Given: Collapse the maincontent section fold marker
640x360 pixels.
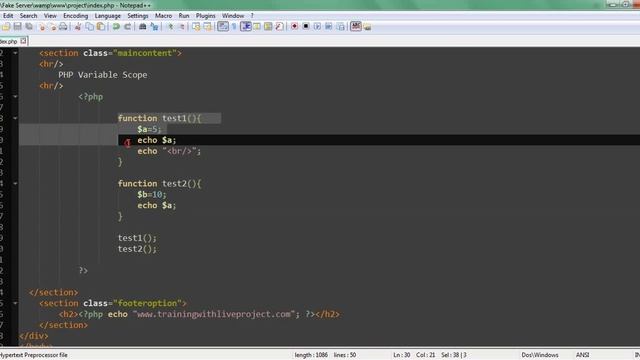Looking at the screenshot, I should (x=15, y=53).
